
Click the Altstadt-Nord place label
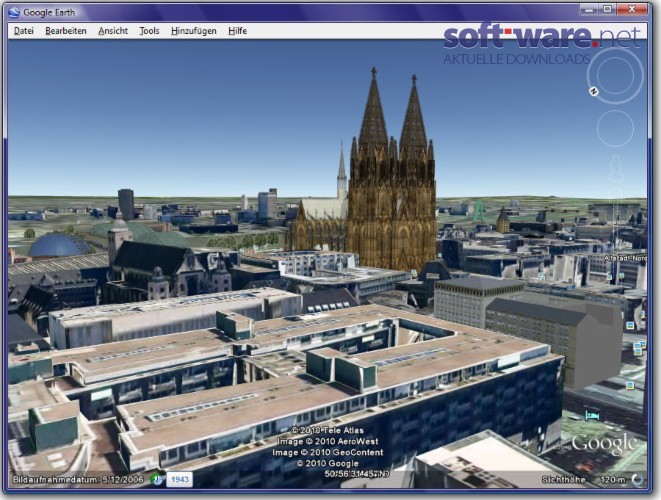click(x=625, y=258)
